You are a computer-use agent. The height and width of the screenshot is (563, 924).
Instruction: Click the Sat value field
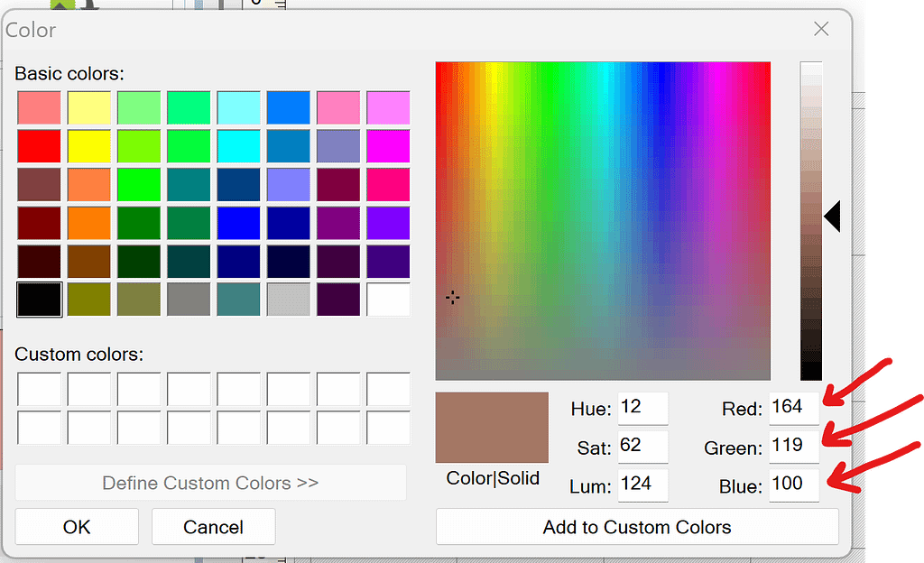pos(642,446)
